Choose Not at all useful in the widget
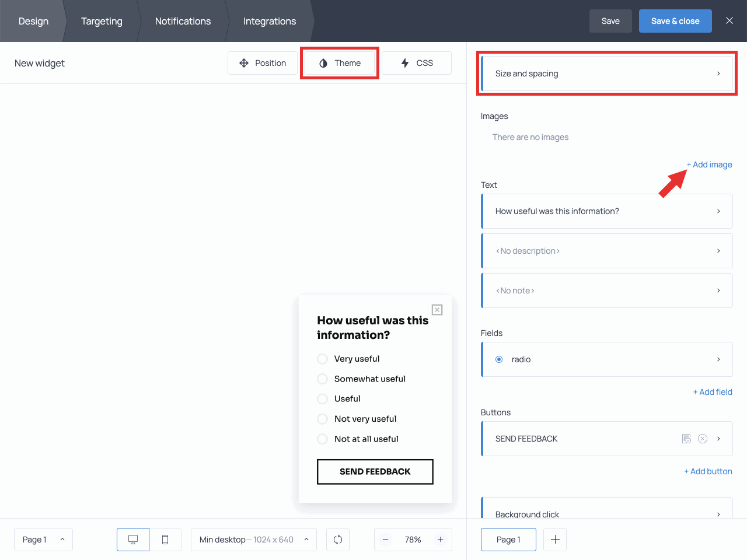 (x=322, y=439)
